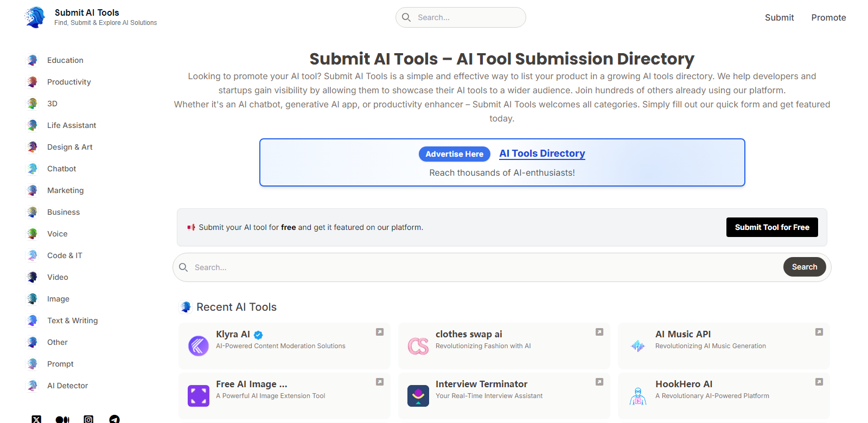This screenshot has height=423, width=868.
Task: Open the X (Twitter) social icon
Action: 36,420
